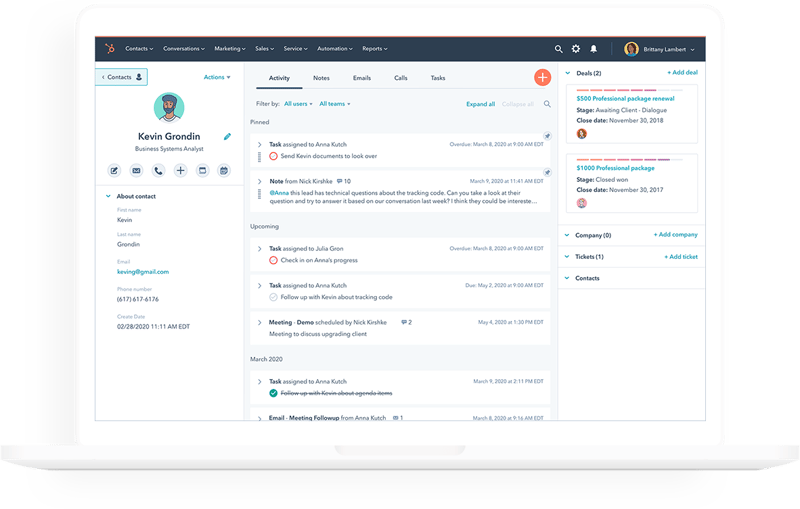Click the HubSpot sprocket logo

point(108,48)
